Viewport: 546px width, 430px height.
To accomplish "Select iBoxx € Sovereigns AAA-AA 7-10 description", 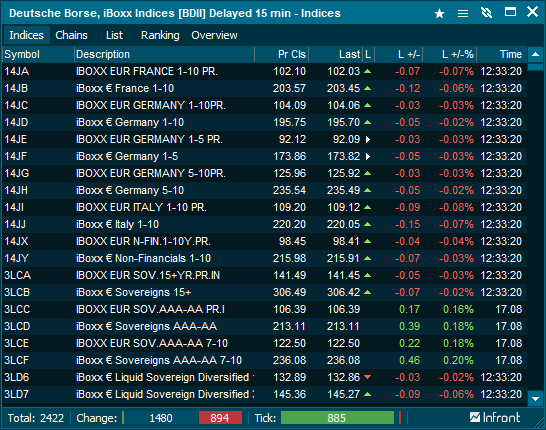I will coord(159,360).
